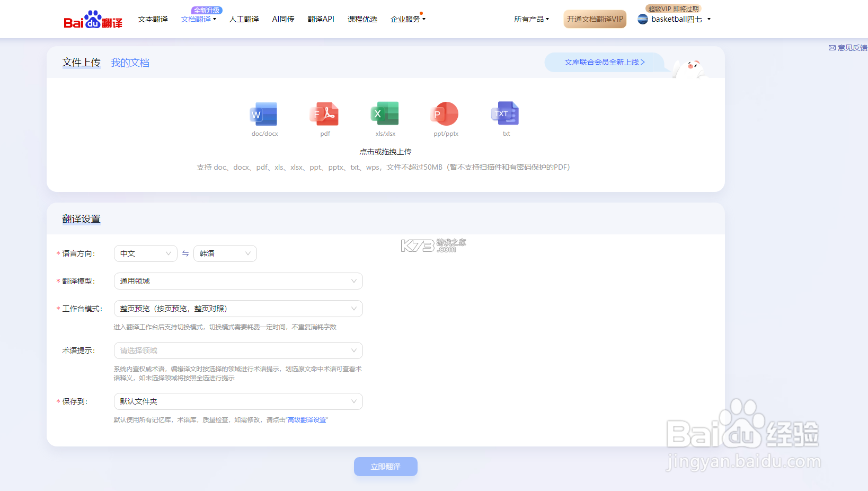Screen dimensions: 868x491
Task: Select the xls/xlsx Excel file icon
Action: coord(385,113)
